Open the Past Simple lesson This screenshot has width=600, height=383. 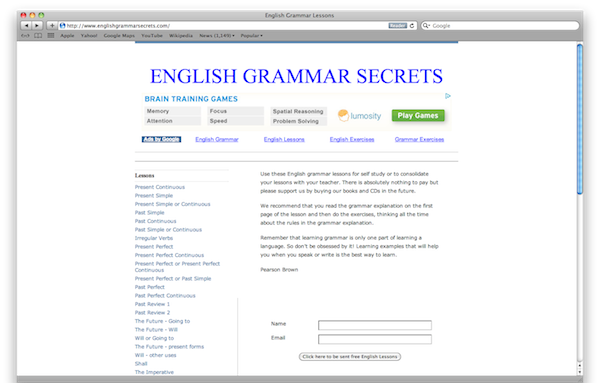pyautogui.click(x=150, y=212)
